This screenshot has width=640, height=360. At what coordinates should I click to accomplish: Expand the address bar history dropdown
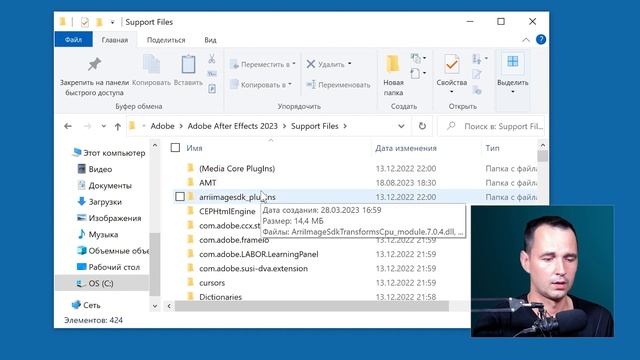pos(401,126)
